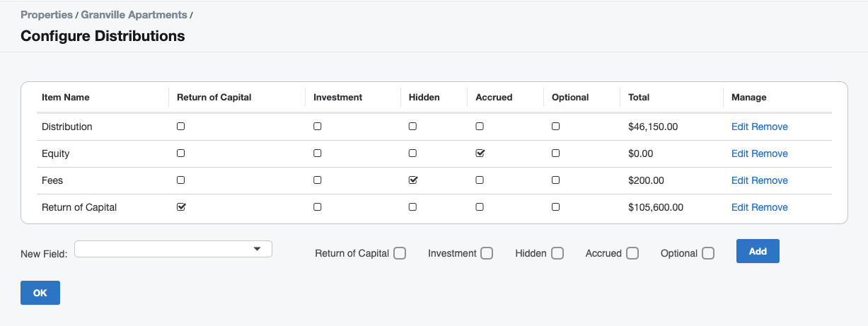Tick the new field Return of Capital checkbox
This screenshot has height=326, width=868.
point(400,253)
